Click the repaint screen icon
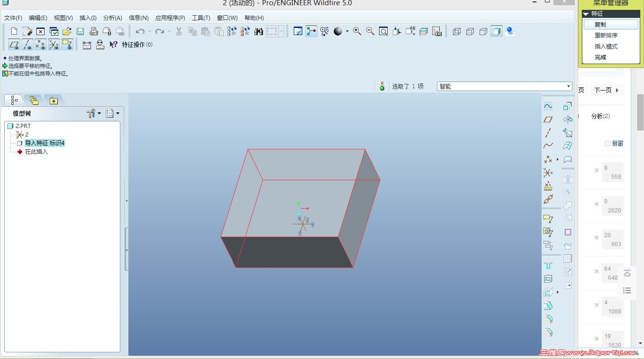This screenshot has height=359, width=644. [x=298, y=31]
